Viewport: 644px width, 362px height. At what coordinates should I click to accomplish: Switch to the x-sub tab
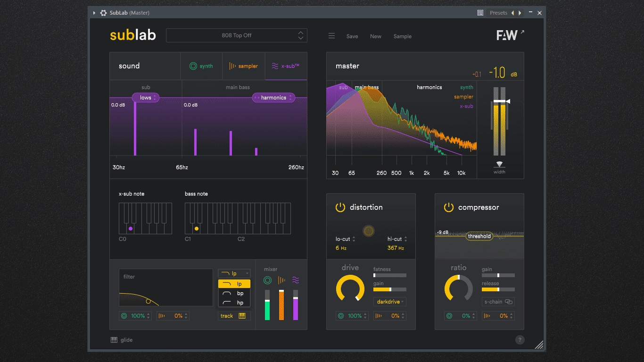point(286,66)
